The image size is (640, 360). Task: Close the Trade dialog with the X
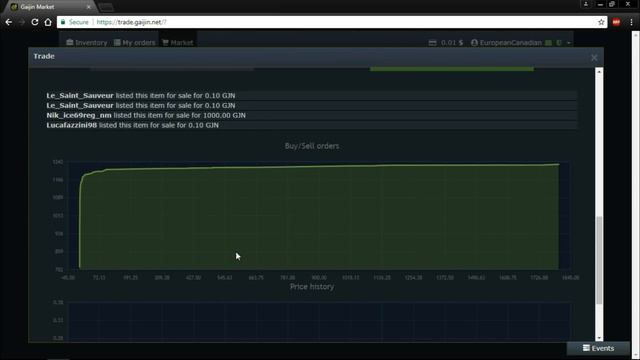point(594,58)
